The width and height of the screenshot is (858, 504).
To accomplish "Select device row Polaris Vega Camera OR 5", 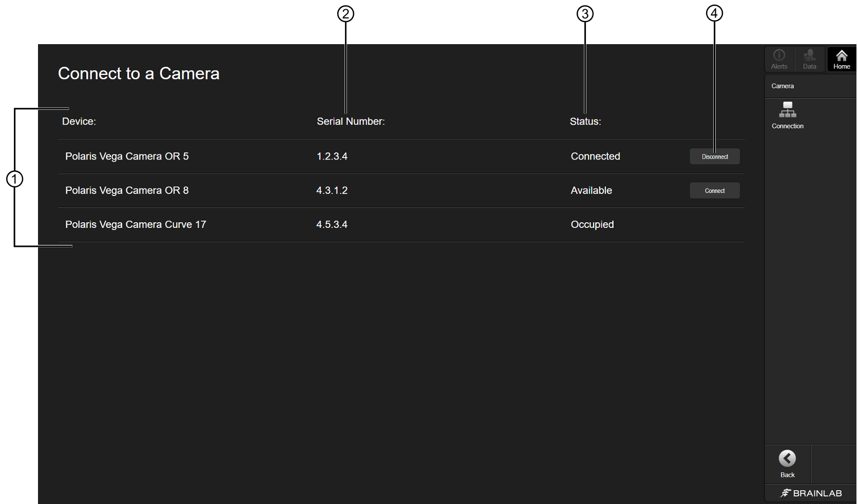I will coord(402,157).
